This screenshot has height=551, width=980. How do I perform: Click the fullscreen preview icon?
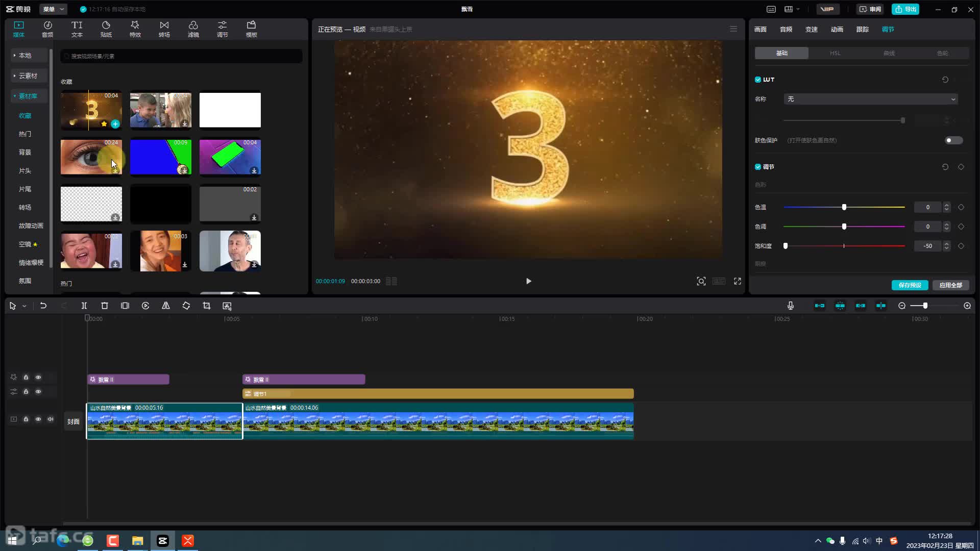738,281
